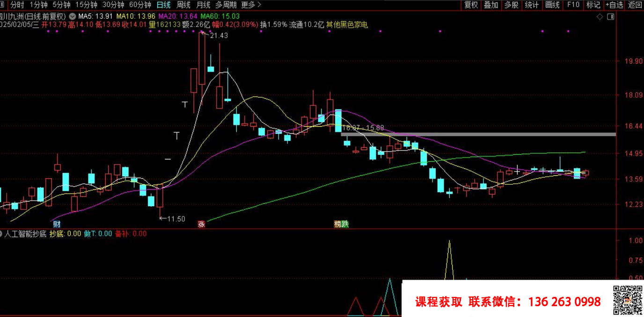
Task: Click the yellow spike peak in indicator panel
Action: [449, 241]
